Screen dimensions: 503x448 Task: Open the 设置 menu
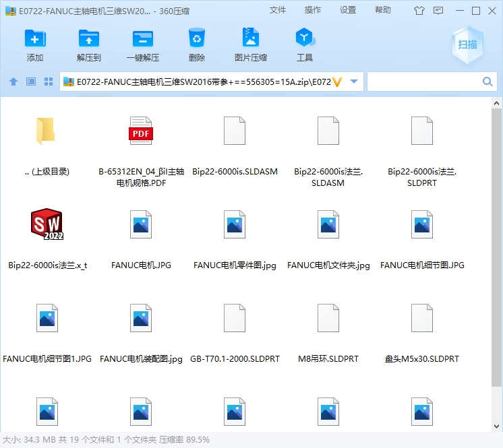click(x=348, y=10)
